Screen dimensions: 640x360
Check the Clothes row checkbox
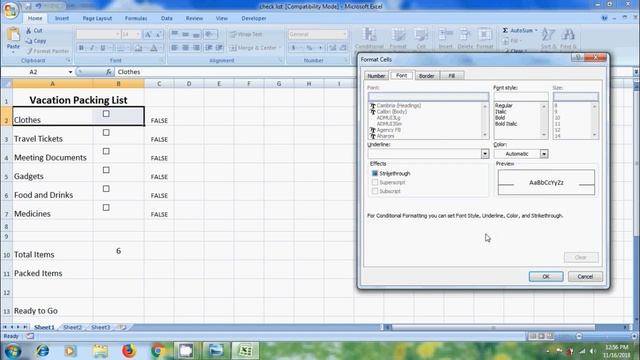[x=106, y=114]
